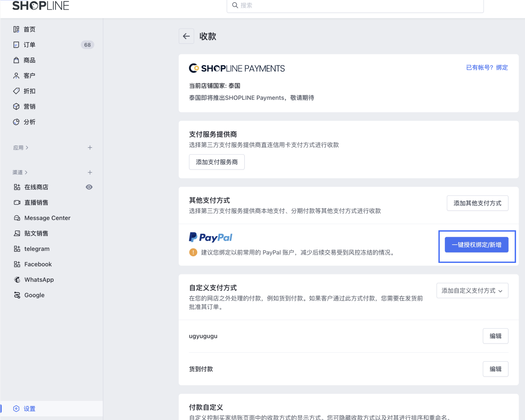Open 添加自定义支付方式 dropdown

(x=472, y=291)
